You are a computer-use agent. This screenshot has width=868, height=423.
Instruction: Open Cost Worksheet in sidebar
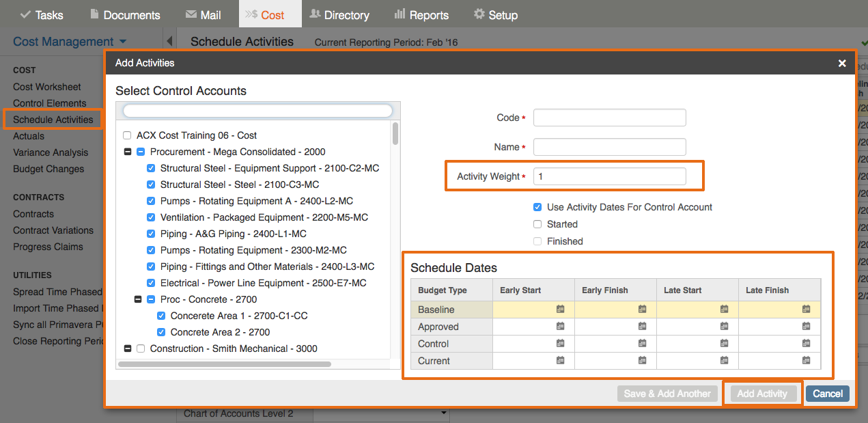coord(47,87)
